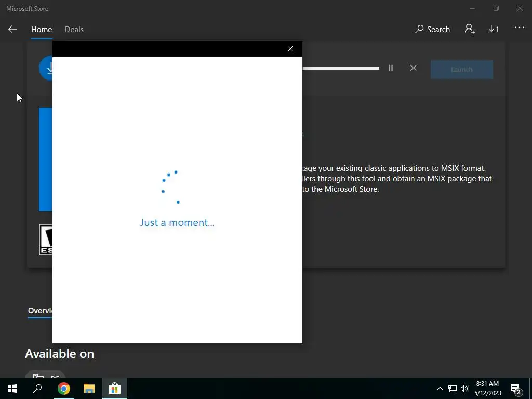Go back with the back arrow
Image resolution: width=532 pixels, height=399 pixels.
12,29
